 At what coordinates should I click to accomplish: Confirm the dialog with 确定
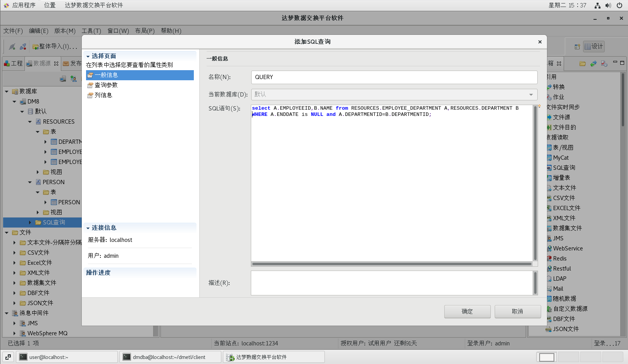coord(467,311)
